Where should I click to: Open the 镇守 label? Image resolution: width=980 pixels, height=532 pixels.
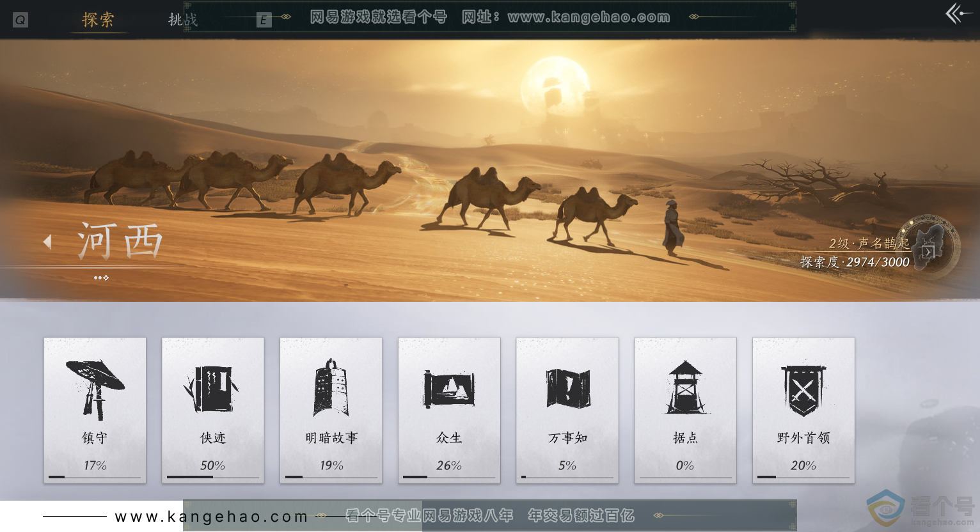coord(95,438)
